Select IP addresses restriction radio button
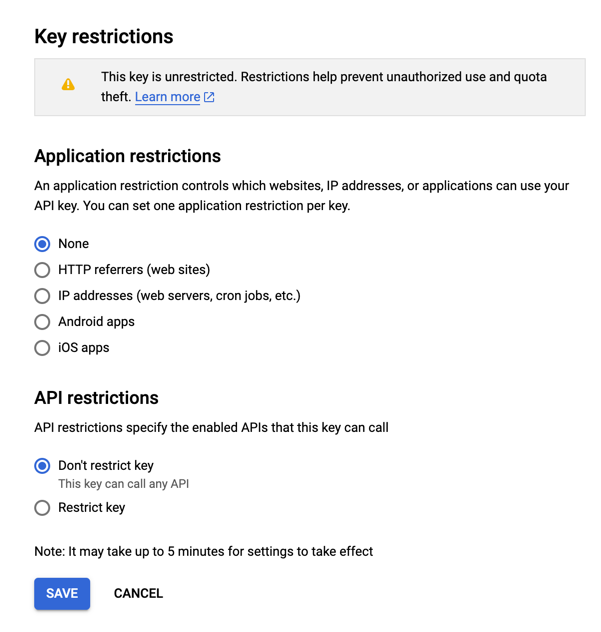The width and height of the screenshot is (601, 632). click(42, 296)
